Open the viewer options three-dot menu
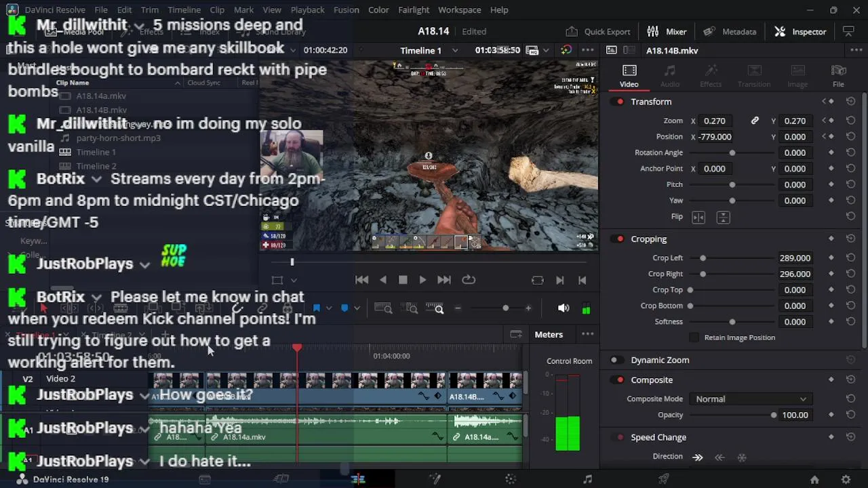 coord(587,50)
